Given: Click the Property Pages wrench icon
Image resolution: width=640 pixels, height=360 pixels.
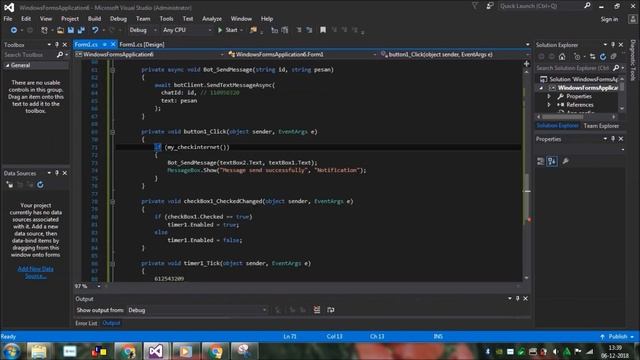Looking at the screenshot, I should (x=565, y=162).
